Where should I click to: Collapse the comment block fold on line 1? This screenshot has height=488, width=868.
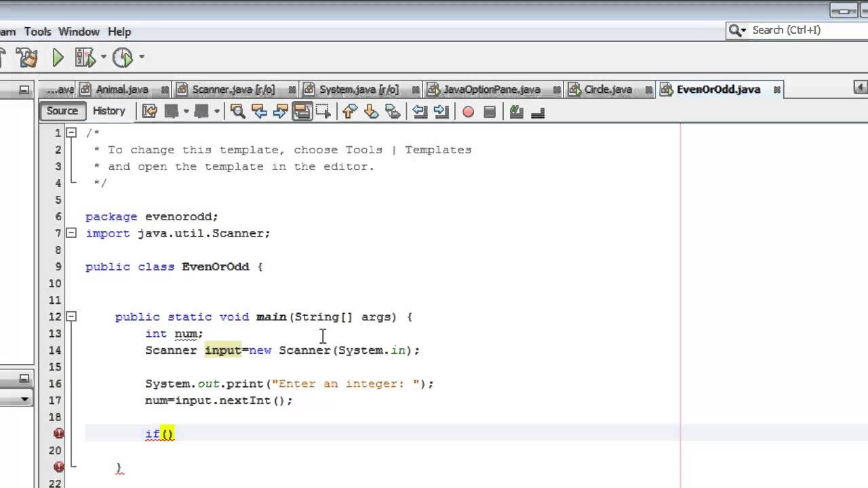71,133
